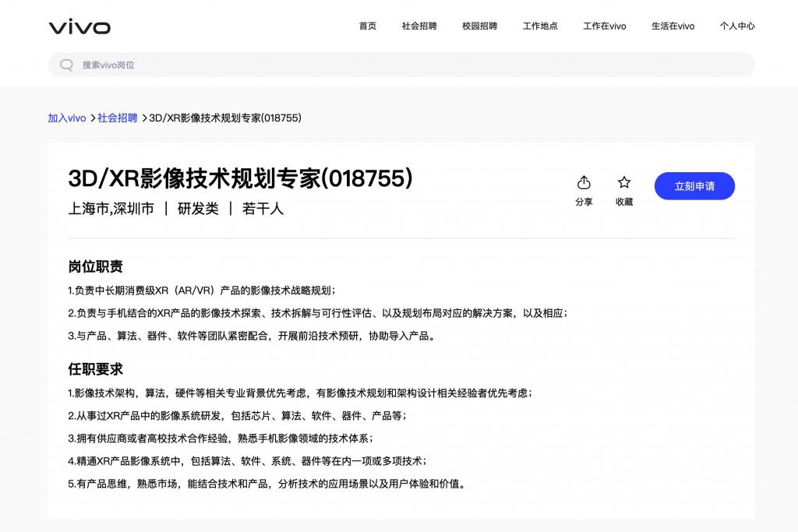This screenshot has width=798, height=532.
Task: Click the location text 上海市,深圳市
Action: pyautogui.click(x=111, y=209)
